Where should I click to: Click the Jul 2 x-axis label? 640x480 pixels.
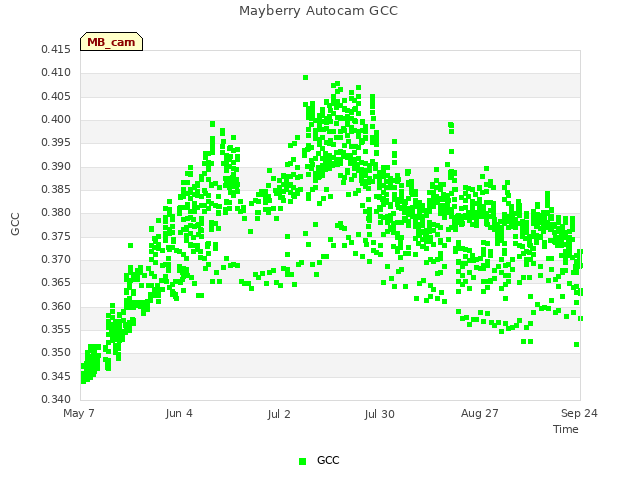279,414
